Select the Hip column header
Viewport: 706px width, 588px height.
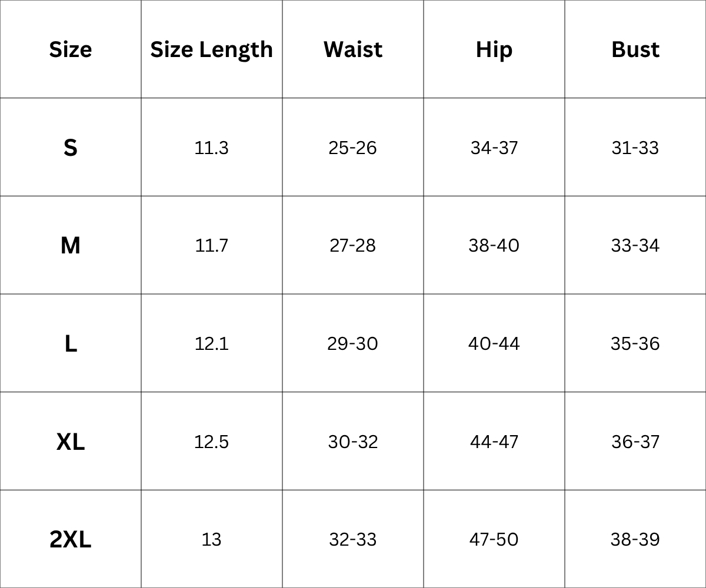coord(494,49)
